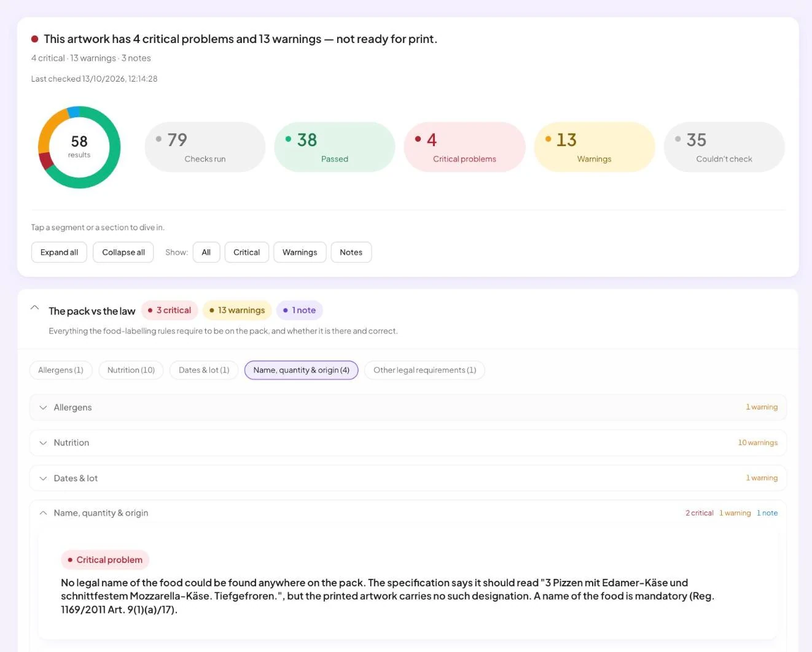Click "1 warning" in the Dates & lot row
This screenshot has height=652, width=812.
point(762,478)
